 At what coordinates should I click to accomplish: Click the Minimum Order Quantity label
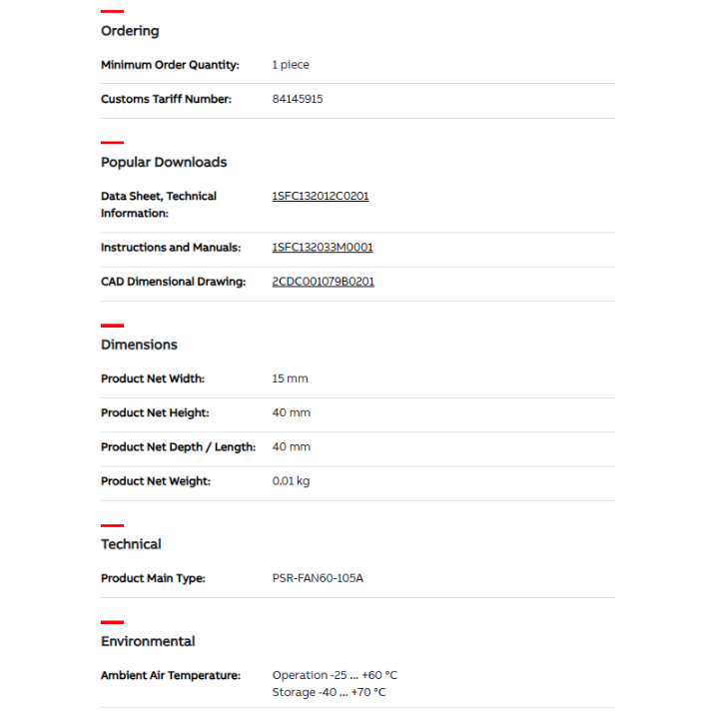(x=170, y=65)
